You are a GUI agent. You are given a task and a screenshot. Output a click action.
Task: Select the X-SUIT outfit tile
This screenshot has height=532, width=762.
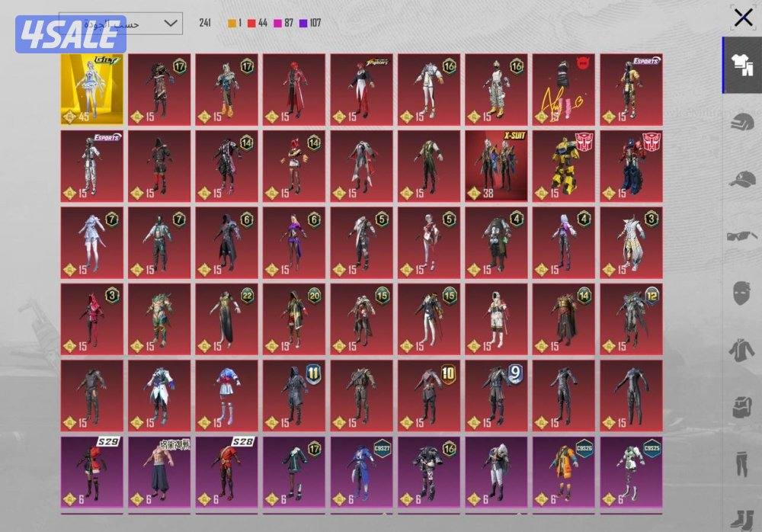[496, 165]
